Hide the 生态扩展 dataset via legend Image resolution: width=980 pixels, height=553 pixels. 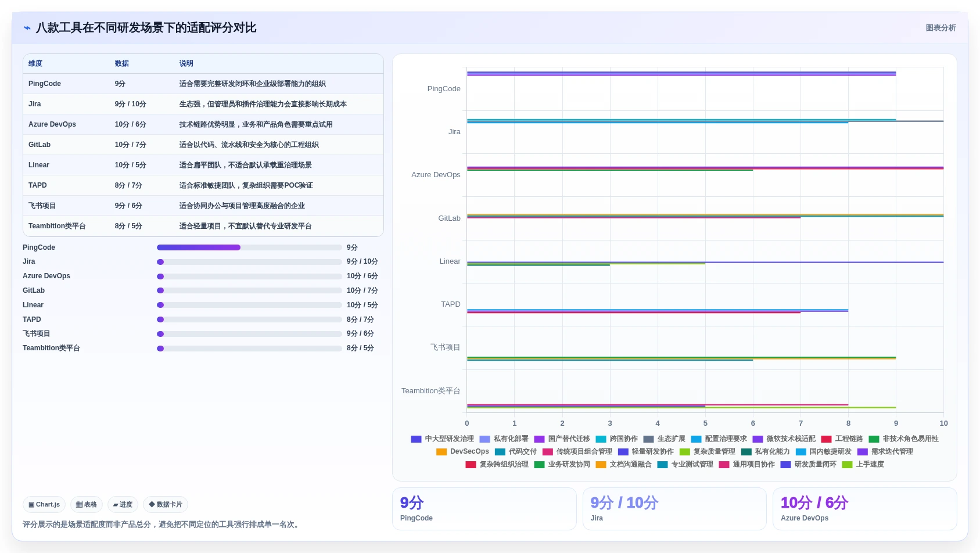tap(664, 439)
